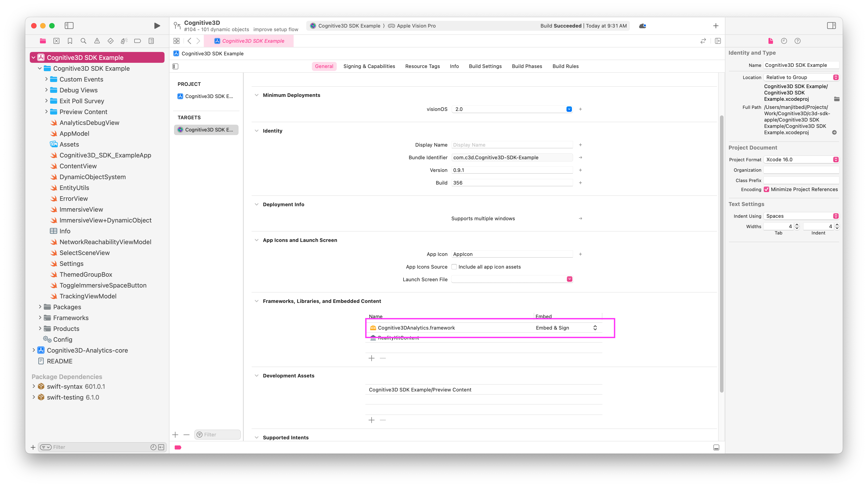The width and height of the screenshot is (868, 487).
Task: Open the File inspector icon
Action: point(770,41)
